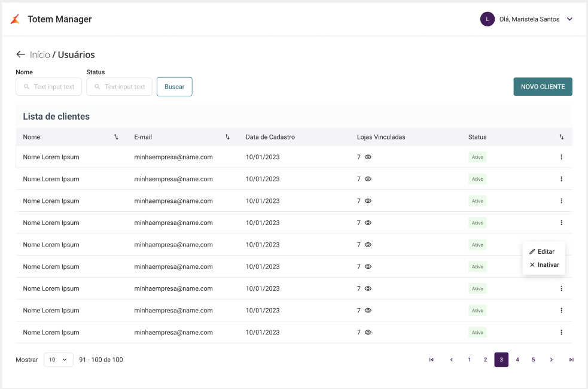Jump to the last page of results
Viewport: 588px width, 389px height.
pos(571,360)
